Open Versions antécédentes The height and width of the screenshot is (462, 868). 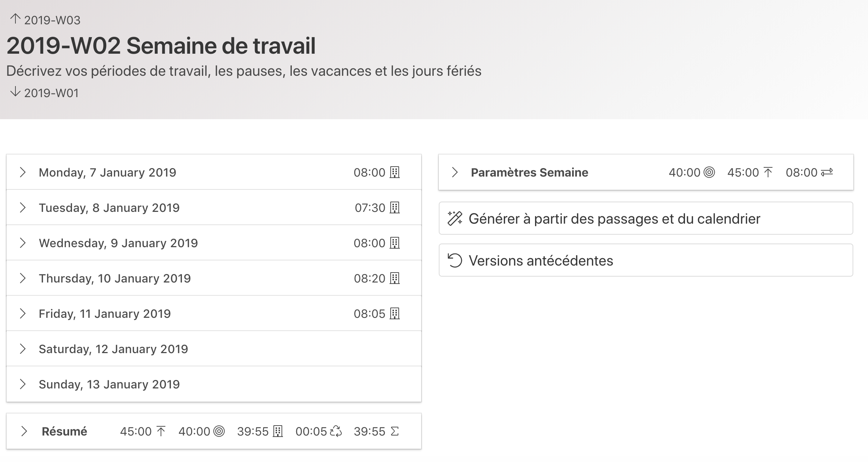(541, 260)
